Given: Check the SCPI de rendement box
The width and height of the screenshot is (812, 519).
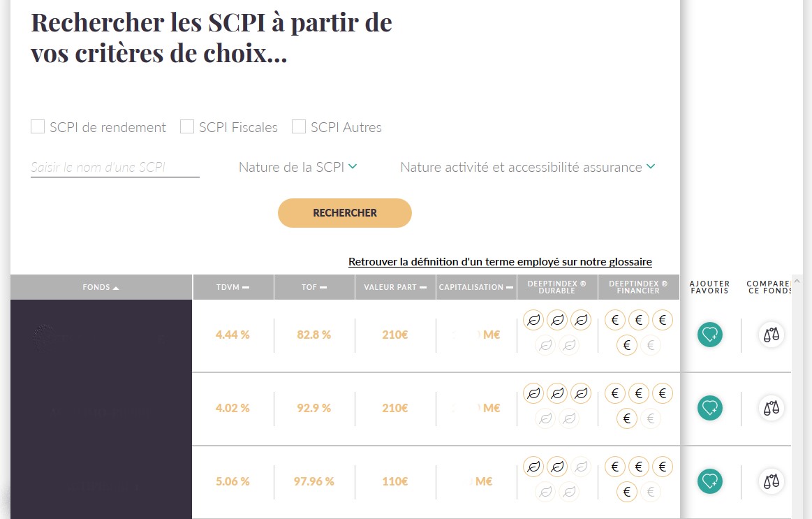Looking at the screenshot, I should point(38,126).
